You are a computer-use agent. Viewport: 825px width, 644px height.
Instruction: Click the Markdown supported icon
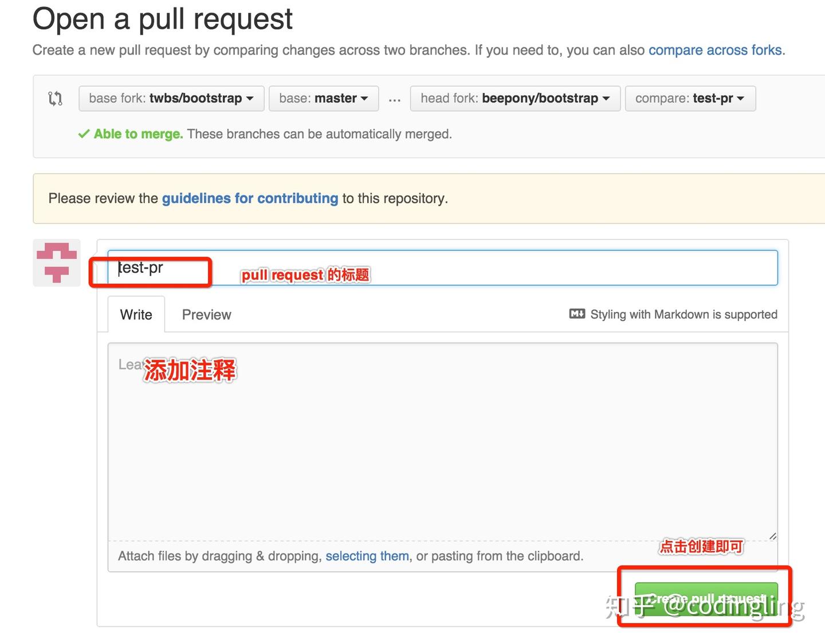577,314
